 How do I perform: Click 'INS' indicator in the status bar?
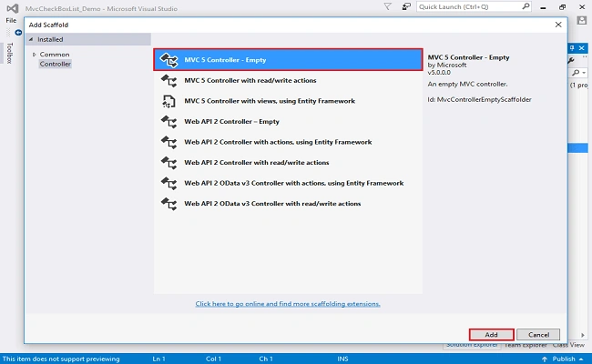click(342, 359)
